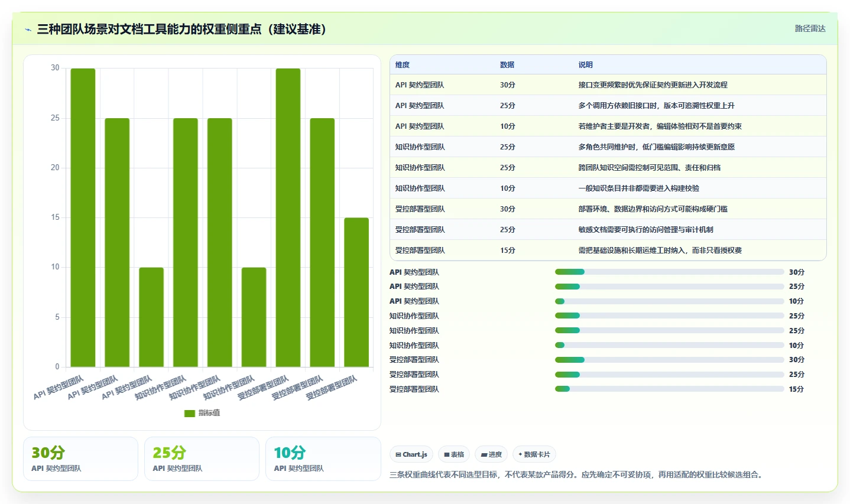Select row 敏感文档需要可执行的访问管理与审计机制
The image size is (850, 504).
608,229
